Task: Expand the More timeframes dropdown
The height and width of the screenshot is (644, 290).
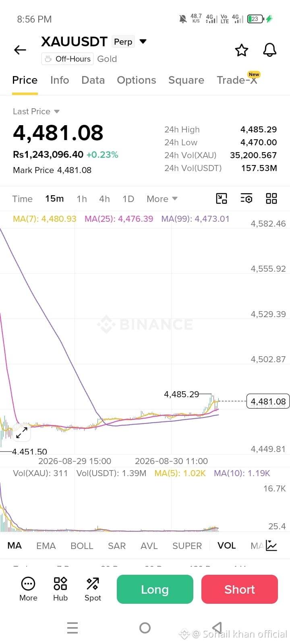Action: [x=162, y=199]
